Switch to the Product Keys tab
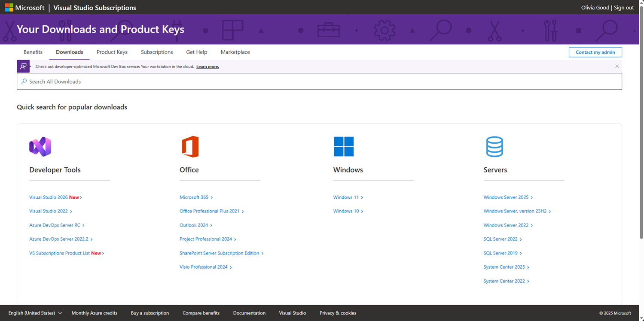Viewport: 644px width, 321px height. (112, 52)
